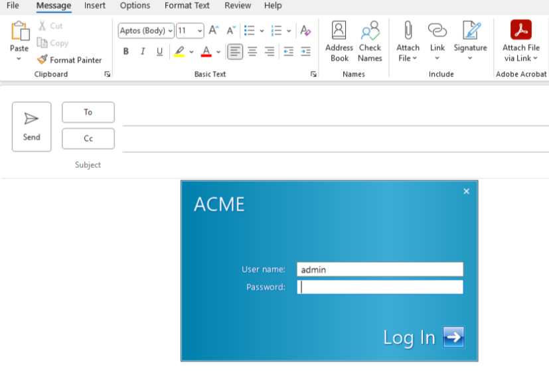
Task: Toggle the Bullets list formatting
Action: pyautogui.click(x=249, y=31)
